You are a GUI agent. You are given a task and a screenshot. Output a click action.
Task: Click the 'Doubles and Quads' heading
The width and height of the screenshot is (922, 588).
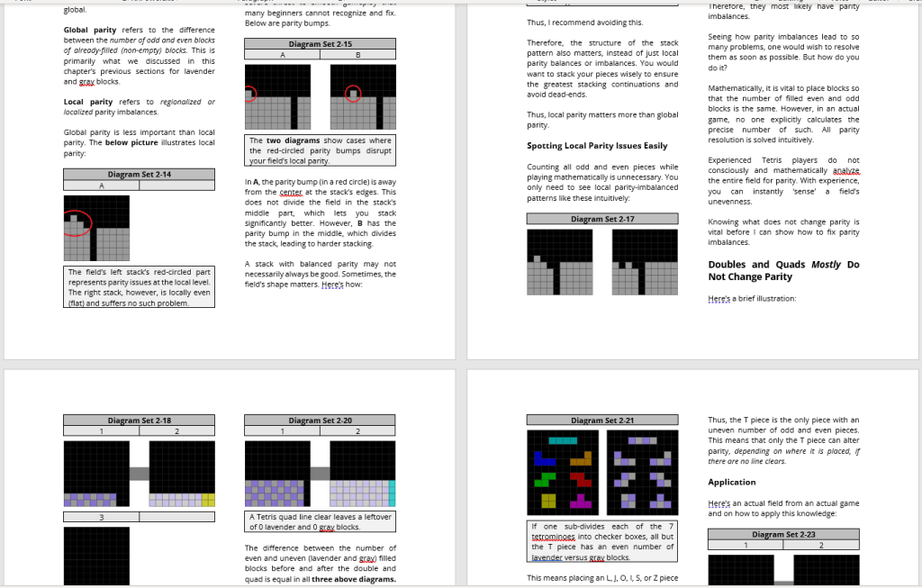click(x=783, y=270)
